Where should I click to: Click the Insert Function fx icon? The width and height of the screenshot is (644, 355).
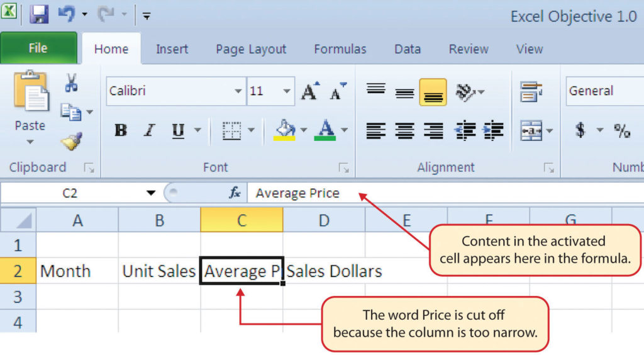tap(235, 193)
